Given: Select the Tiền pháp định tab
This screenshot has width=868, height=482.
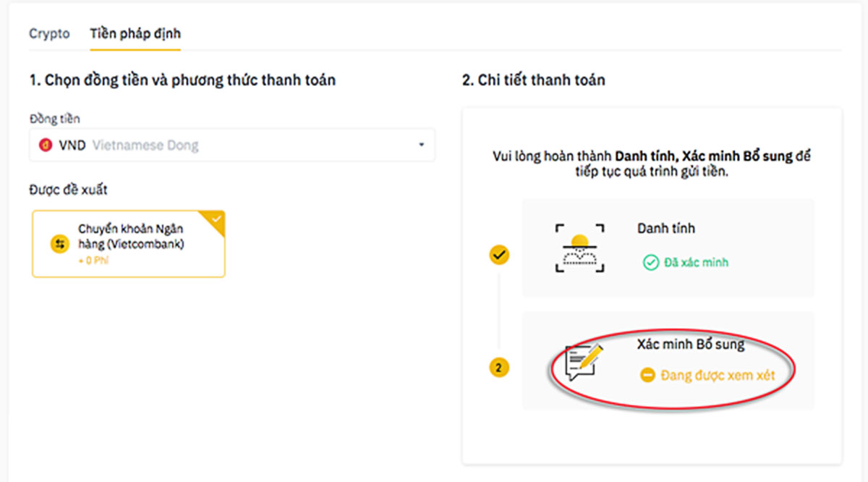Looking at the screenshot, I should [135, 33].
